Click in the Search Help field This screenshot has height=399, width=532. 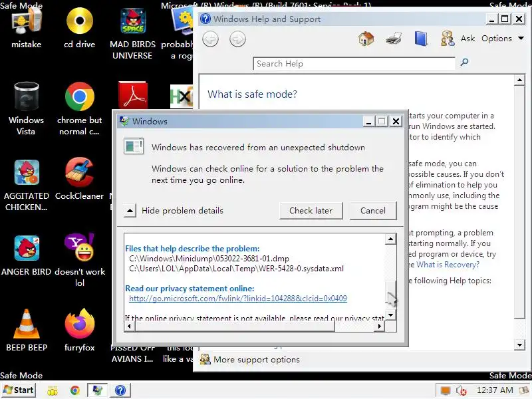(354, 64)
